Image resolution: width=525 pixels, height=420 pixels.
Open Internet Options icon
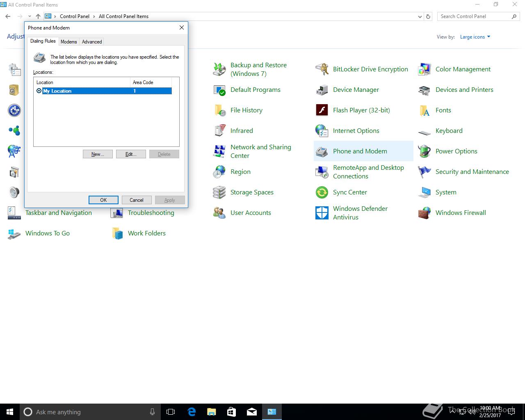tap(322, 131)
